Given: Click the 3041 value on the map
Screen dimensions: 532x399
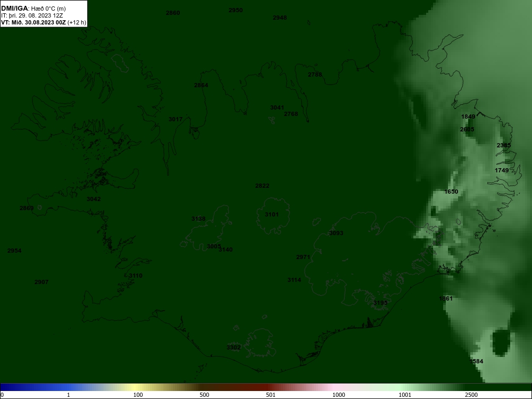Looking at the screenshot, I should 277,107.
